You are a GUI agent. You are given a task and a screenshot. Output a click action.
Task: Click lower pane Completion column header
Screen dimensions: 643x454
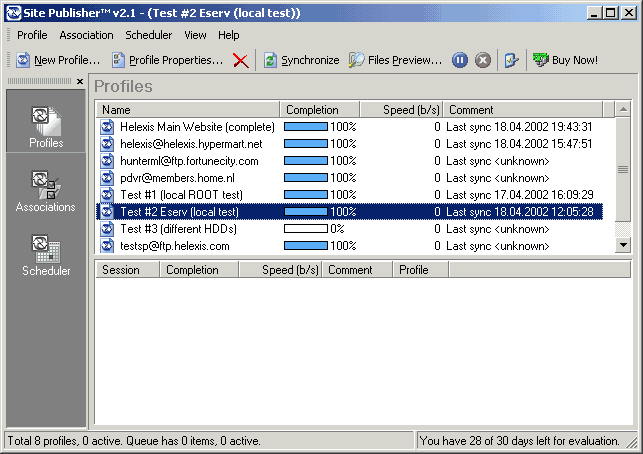pyautogui.click(x=199, y=270)
